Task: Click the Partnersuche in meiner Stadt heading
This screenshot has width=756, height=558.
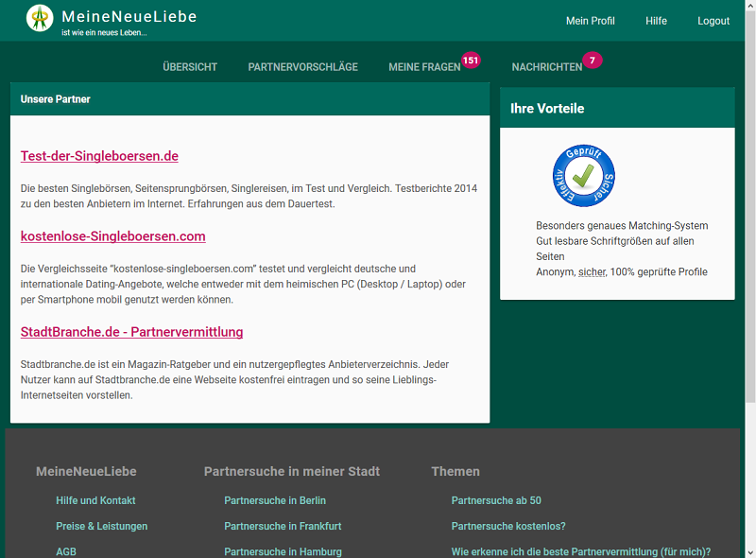Action: coord(292,471)
